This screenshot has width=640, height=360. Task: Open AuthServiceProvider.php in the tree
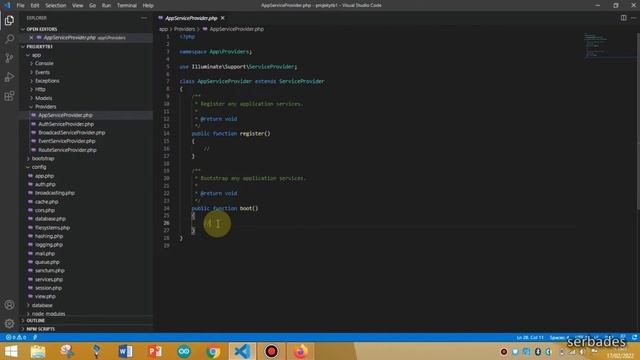coord(66,124)
